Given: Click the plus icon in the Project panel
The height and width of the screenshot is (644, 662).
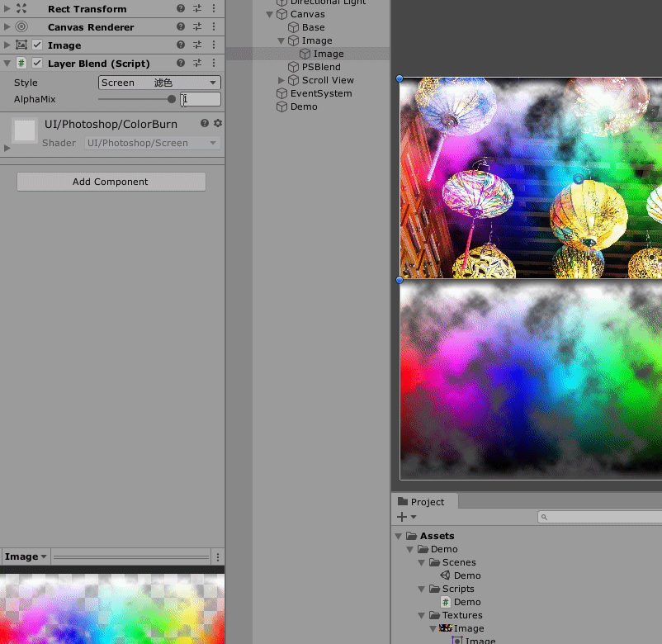Looking at the screenshot, I should pyautogui.click(x=402, y=517).
